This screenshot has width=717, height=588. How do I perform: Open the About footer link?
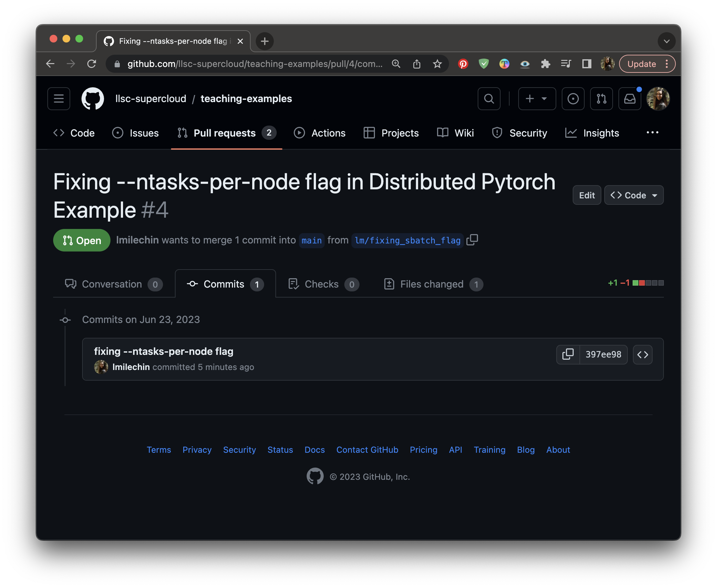558,450
